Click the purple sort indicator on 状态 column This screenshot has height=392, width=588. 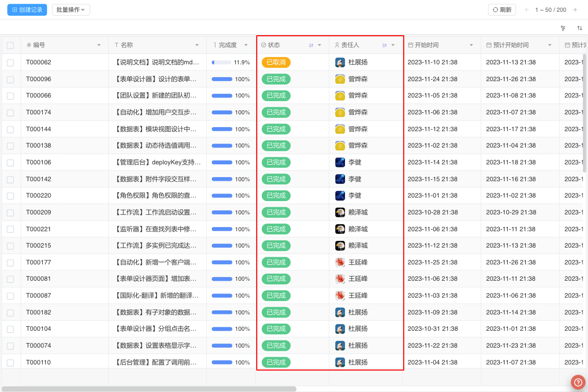tap(312, 45)
